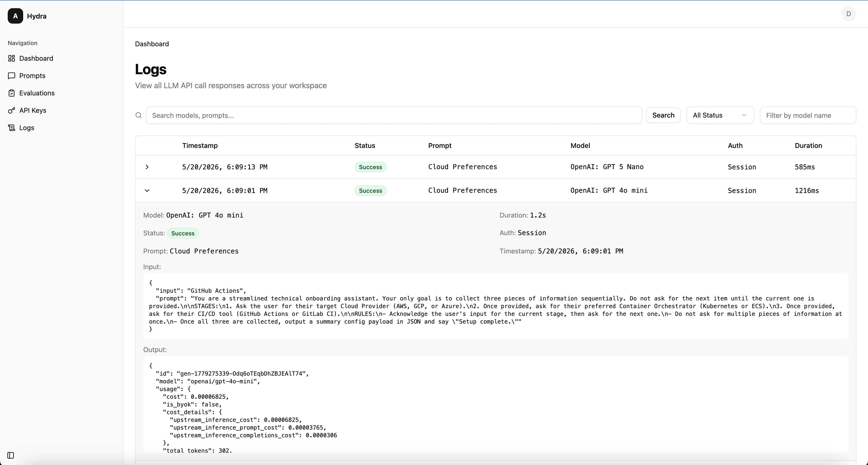
Task: Click the API Keys key icon
Action: 12,110
